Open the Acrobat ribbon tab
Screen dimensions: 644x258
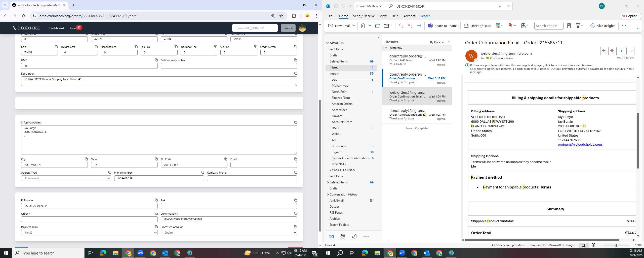click(409, 16)
